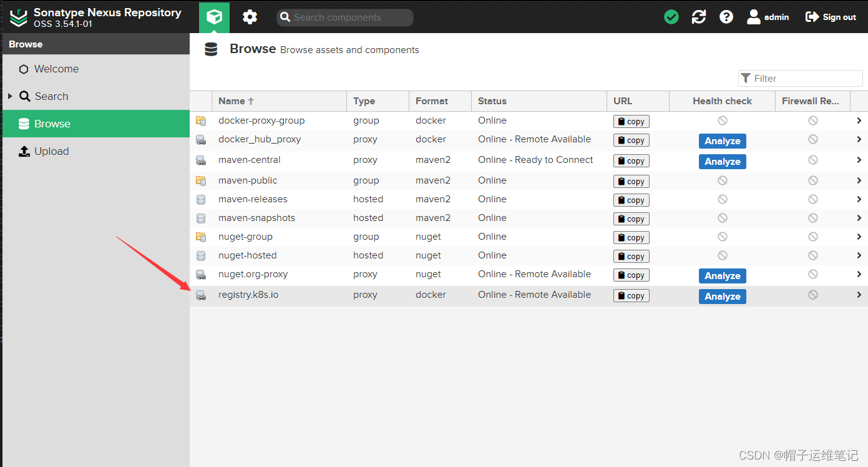This screenshot has height=467, width=868.
Task: Copy URL of nuget.org-proxy
Action: point(631,275)
